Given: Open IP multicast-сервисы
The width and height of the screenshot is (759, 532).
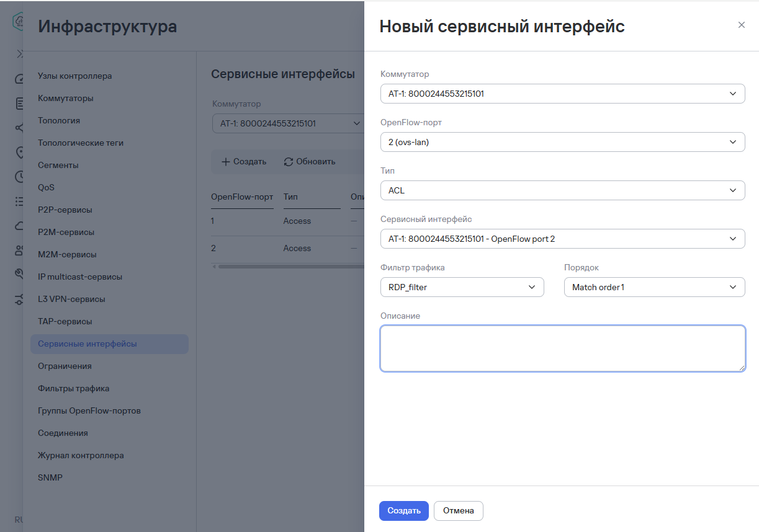Looking at the screenshot, I should tap(80, 277).
